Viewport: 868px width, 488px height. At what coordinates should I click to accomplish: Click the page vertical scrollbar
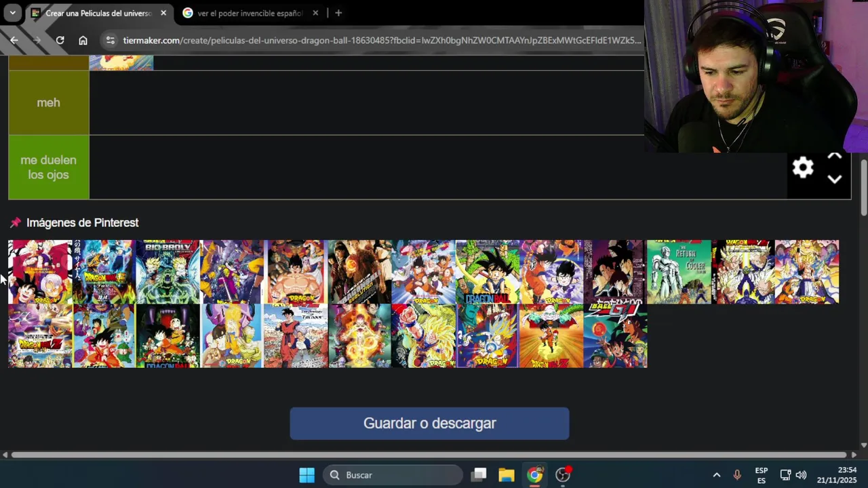[863, 187]
